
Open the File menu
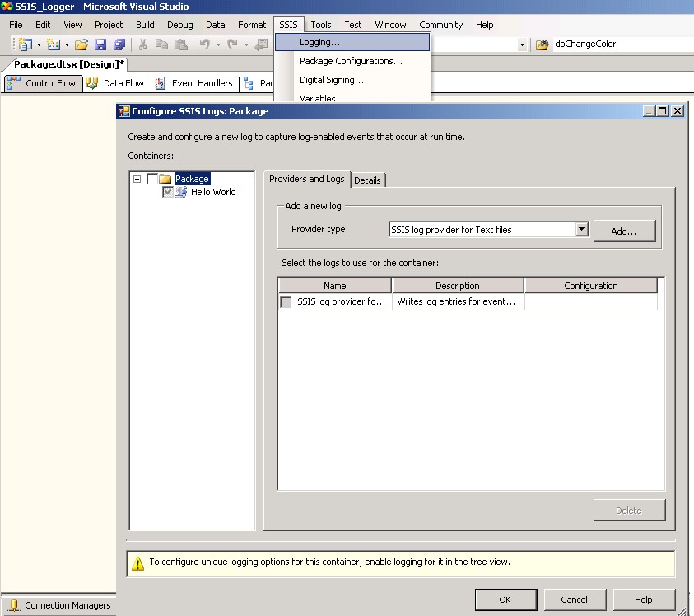pos(16,25)
